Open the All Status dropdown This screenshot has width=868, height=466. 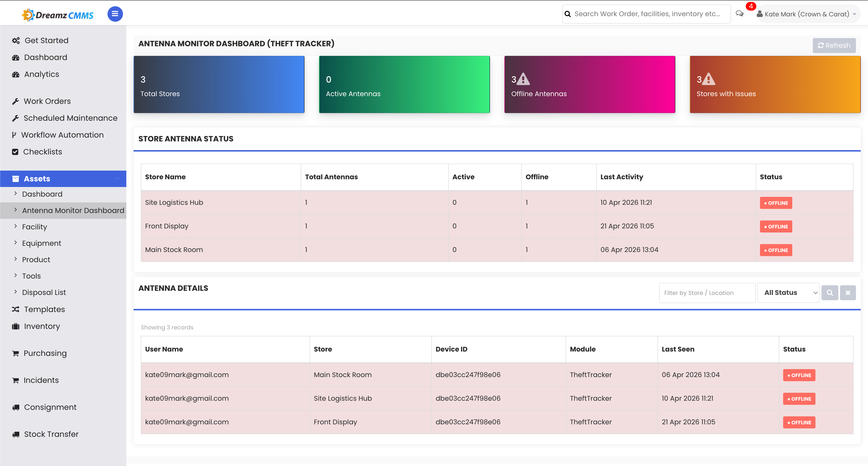point(788,293)
